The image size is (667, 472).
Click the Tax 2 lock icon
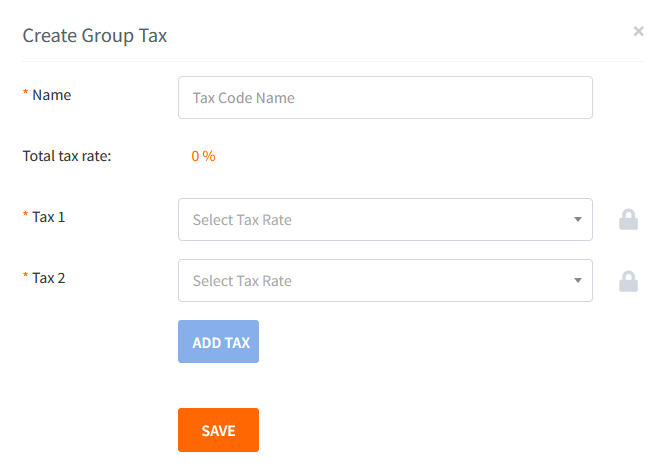coord(628,281)
